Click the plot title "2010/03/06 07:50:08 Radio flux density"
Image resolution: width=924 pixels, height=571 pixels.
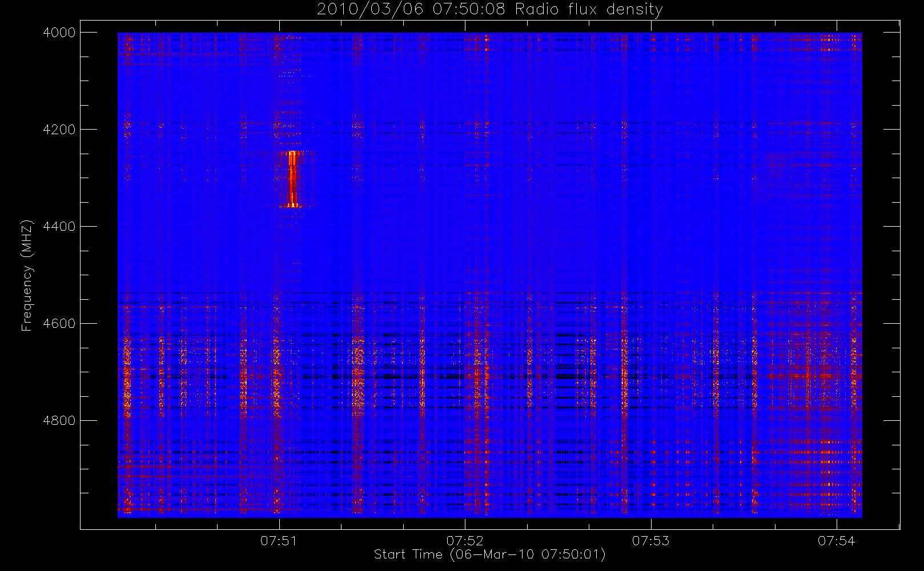click(x=489, y=10)
